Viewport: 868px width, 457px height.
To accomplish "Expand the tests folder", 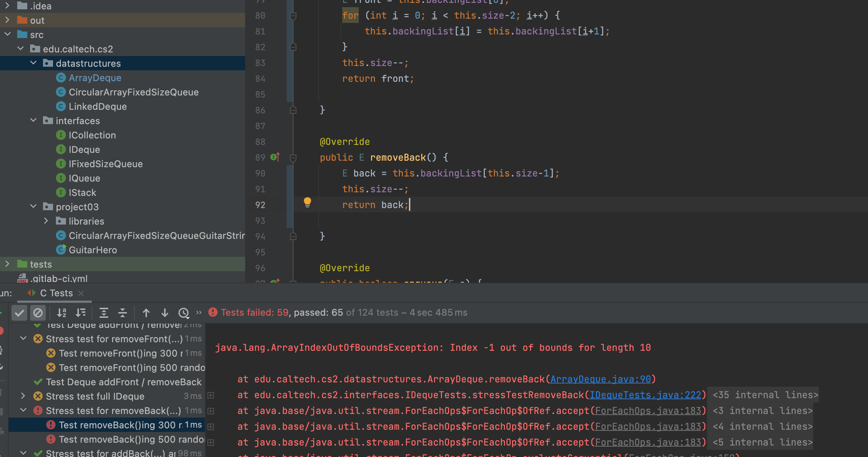I will point(7,264).
